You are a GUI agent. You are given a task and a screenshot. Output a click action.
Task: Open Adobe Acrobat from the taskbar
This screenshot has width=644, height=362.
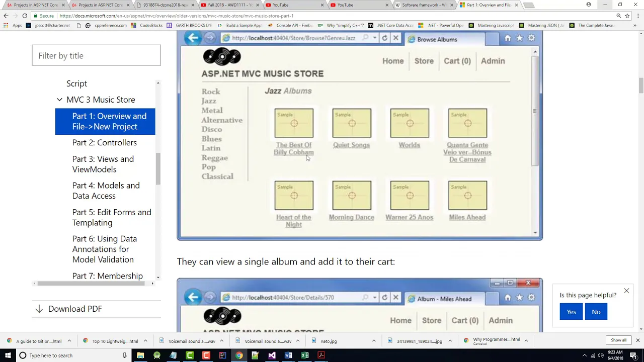(321, 355)
